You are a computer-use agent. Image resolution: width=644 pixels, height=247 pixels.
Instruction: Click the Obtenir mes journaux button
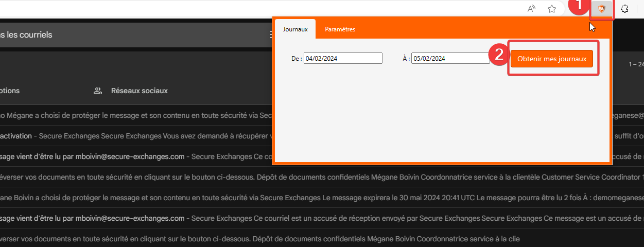coord(552,59)
